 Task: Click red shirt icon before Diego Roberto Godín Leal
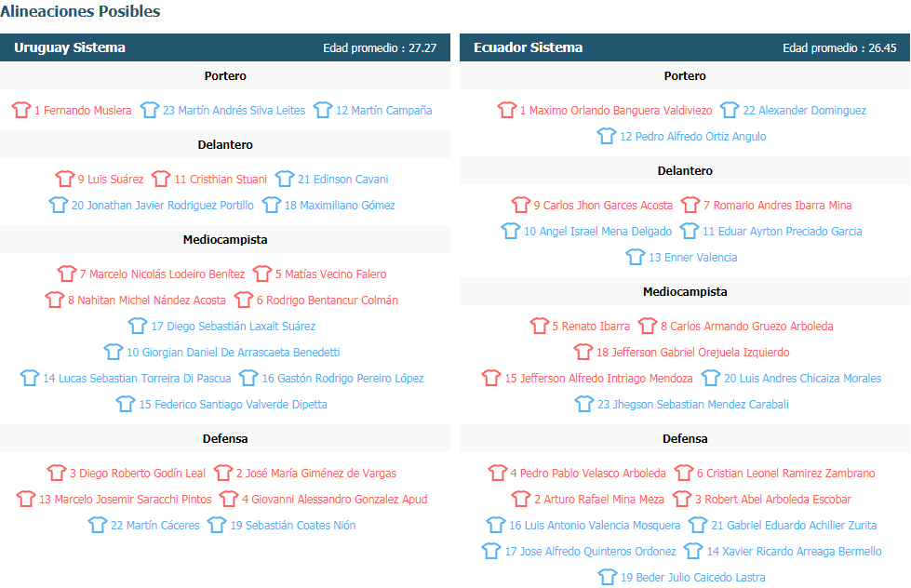coord(56,473)
